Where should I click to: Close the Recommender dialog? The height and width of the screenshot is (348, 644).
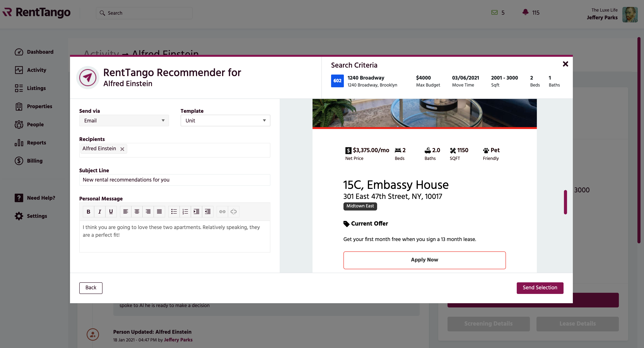tap(565, 64)
